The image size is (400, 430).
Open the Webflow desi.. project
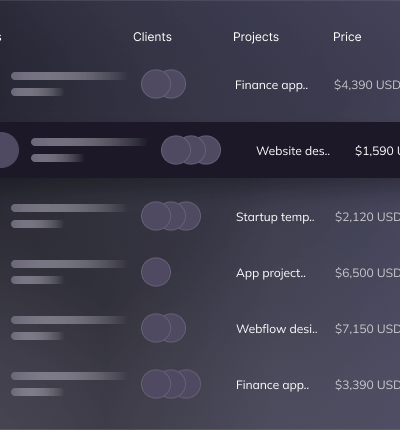tap(277, 329)
